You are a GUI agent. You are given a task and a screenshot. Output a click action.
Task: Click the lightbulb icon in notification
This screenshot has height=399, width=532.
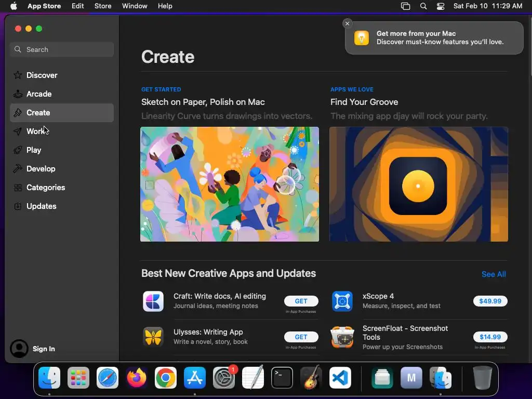click(362, 37)
